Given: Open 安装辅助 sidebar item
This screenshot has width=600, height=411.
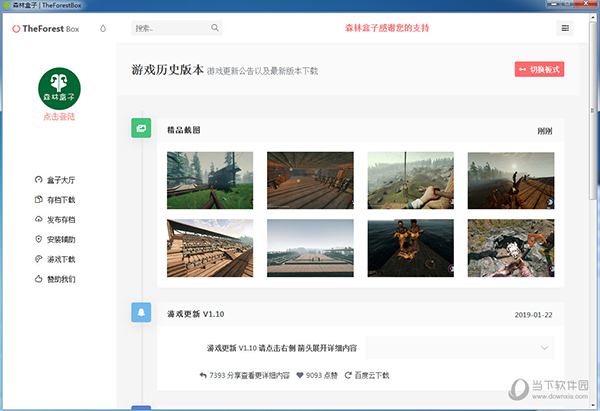Looking at the screenshot, I should click(x=61, y=240).
